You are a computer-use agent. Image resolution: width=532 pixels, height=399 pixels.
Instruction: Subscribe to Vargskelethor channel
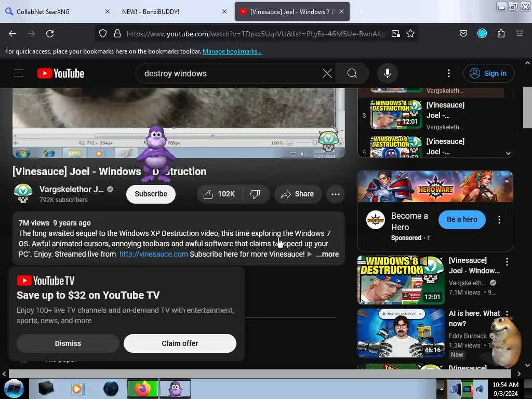[151, 194]
